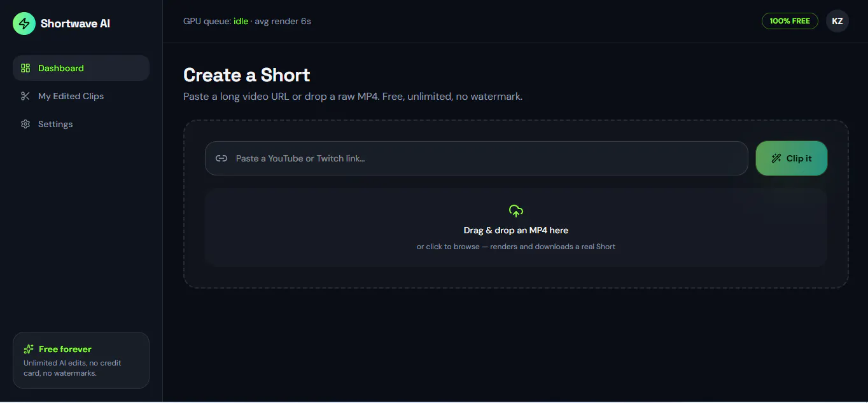Screen dimensions: 868x403
Task: Click the Shortwave AI lightning bolt logo
Action: tap(24, 24)
